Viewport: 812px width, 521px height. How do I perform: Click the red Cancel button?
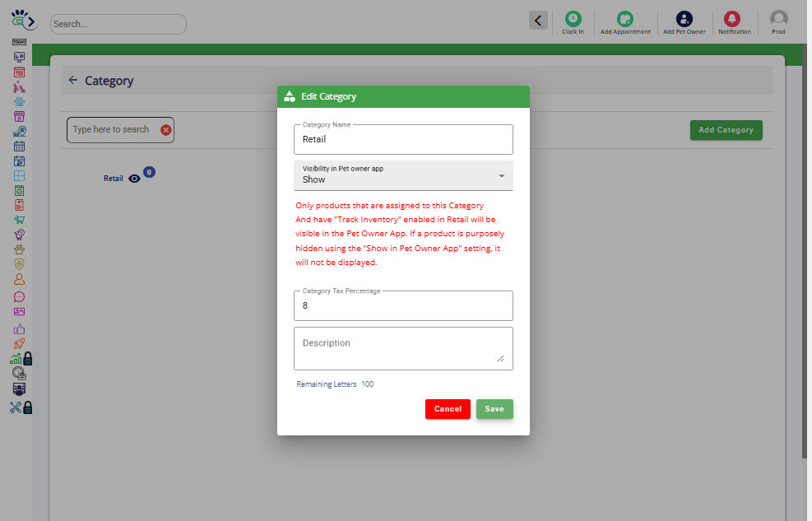[448, 409]
